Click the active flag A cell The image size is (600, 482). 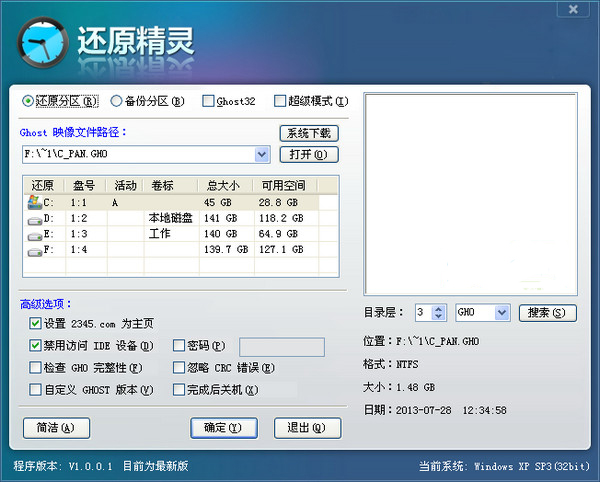(115, 203)
